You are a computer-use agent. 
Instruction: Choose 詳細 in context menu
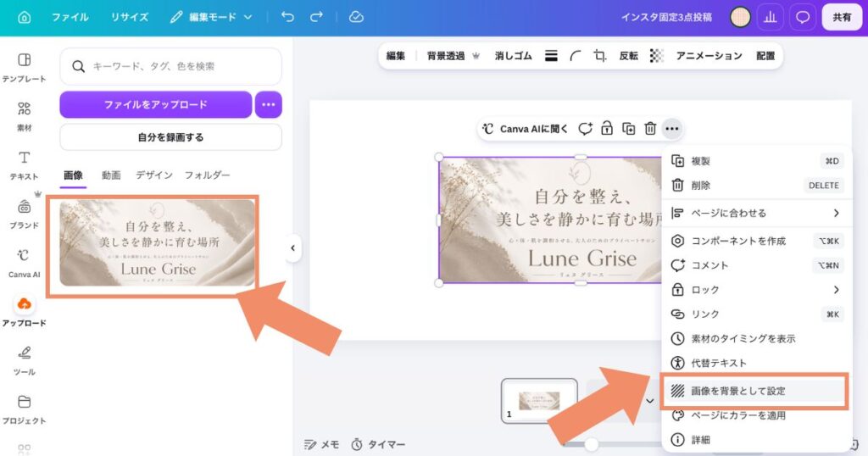pos(757,439)
